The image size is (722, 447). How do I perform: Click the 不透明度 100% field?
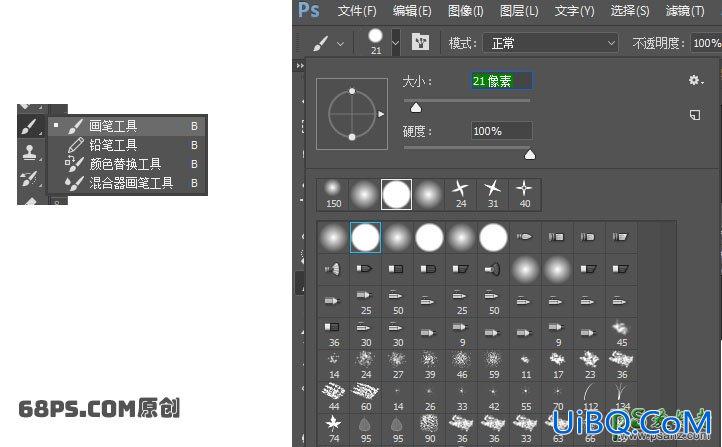[705, 43]
